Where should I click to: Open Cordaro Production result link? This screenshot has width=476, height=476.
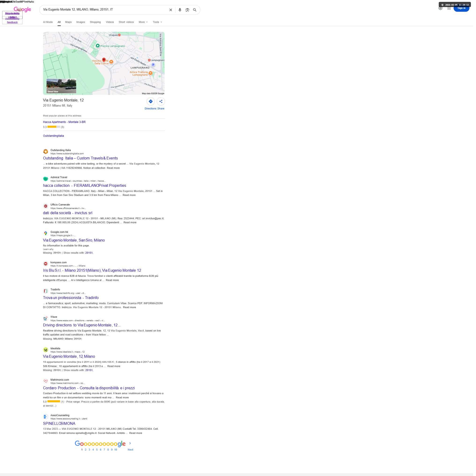click(x=90, y=390)
